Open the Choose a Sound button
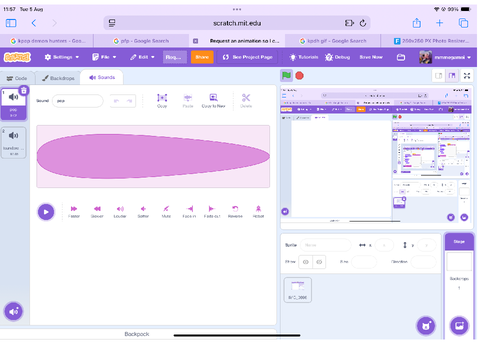 click(14, 311)
